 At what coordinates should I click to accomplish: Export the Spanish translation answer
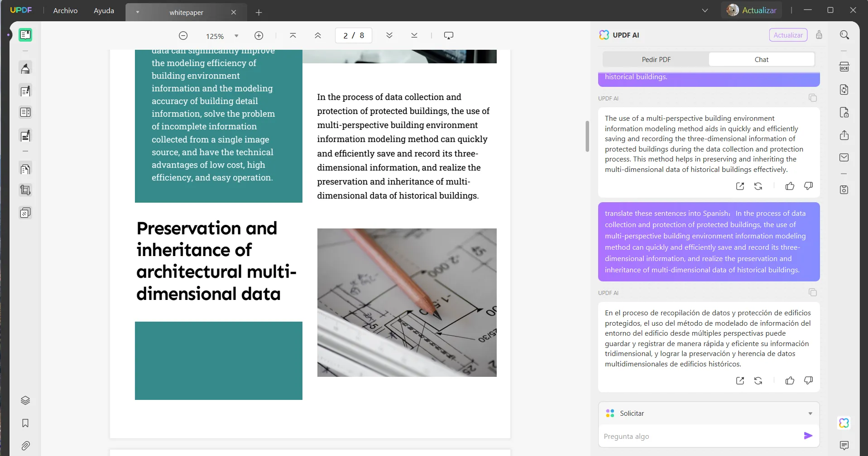point(740,380)
